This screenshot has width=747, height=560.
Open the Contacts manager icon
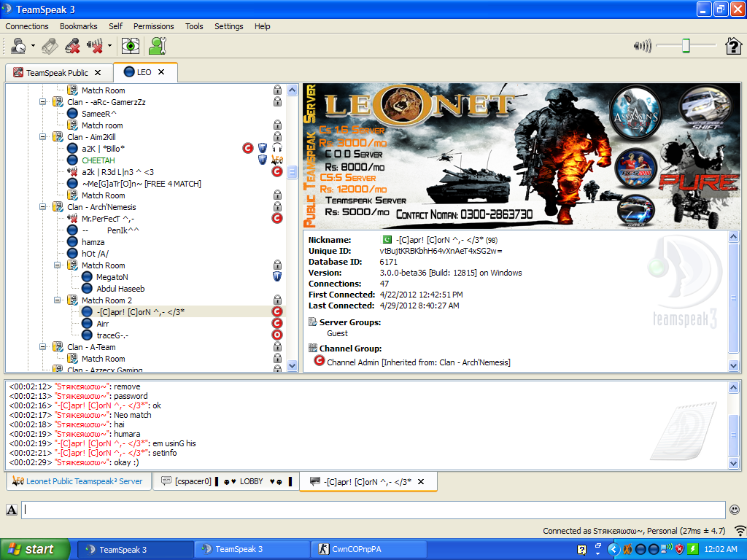tap(158, 46)
